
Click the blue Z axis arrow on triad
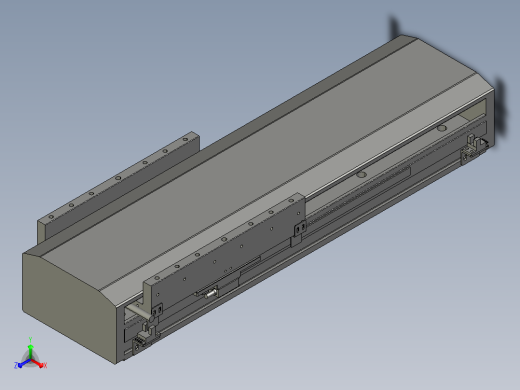pyautogui.click(x=22, y=364)
